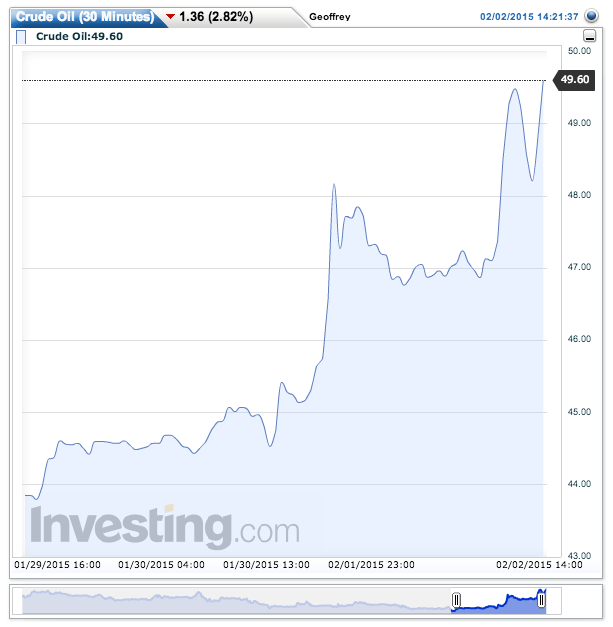Click the 50.00 price axis label
This screenshot has width=613, height=627.
pos(579,51)
